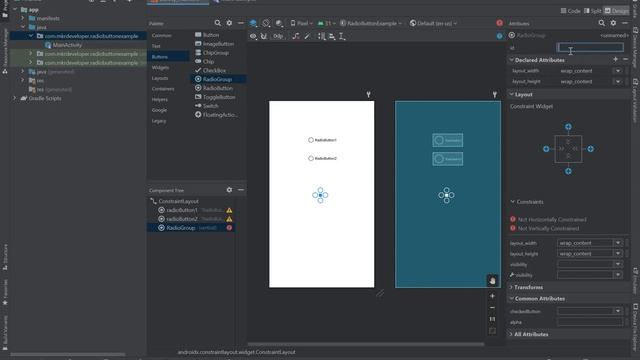The height and width of the screenshot is (360, 640).
Task: Select RadioButton1 in design preview
Action: coord(322,140)
